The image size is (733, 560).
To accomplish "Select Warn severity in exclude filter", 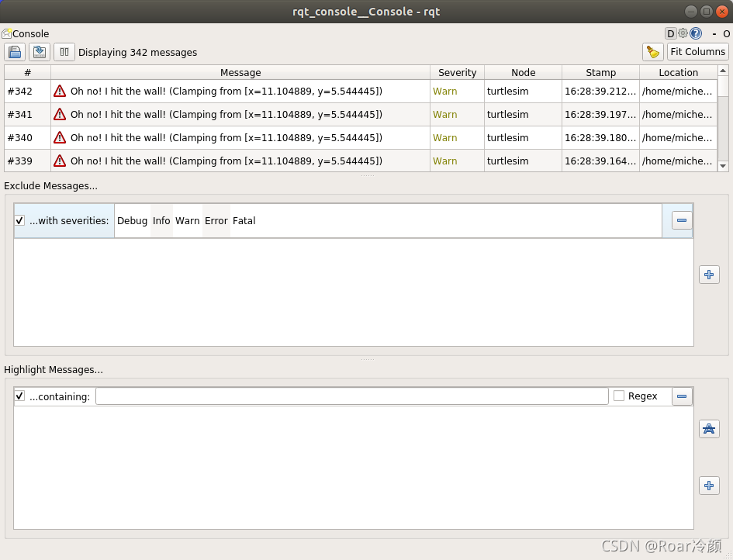I will tap(188, 220).
